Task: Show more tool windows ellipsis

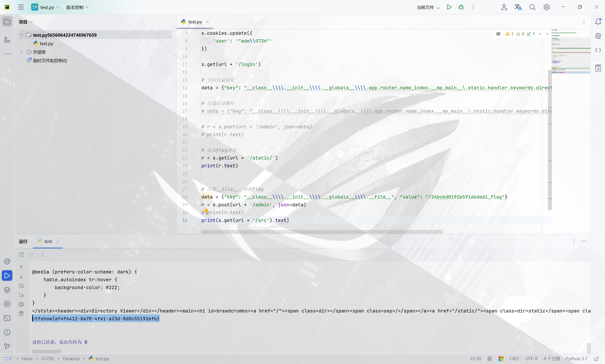Action: (7, 54)
